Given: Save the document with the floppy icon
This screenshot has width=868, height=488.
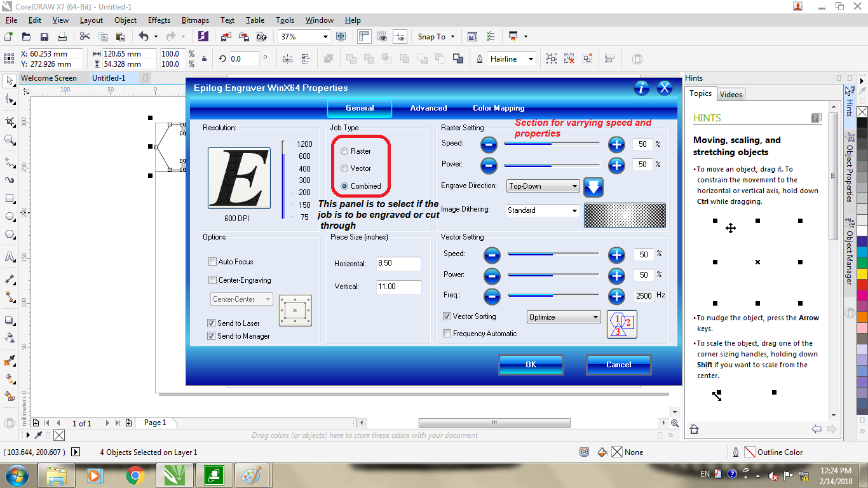Looking at the screenshot, I should click(x=44, y=37).
